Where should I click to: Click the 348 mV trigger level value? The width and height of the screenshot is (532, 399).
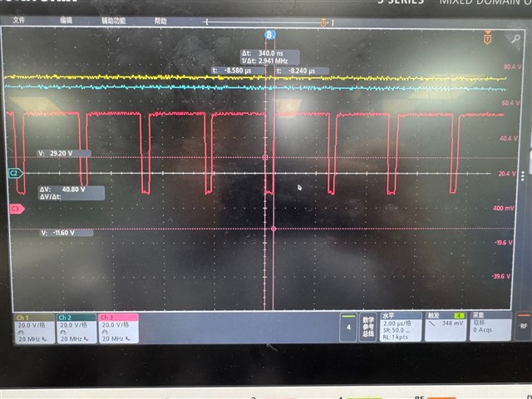(452, 323)
